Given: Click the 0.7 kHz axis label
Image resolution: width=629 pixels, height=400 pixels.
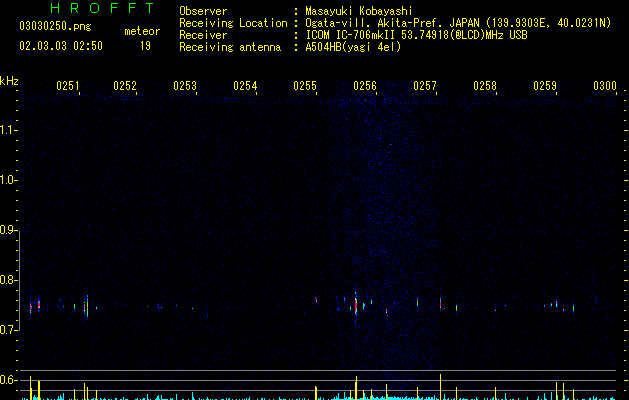Looking at the screenshot, I should tap(7, 330).
